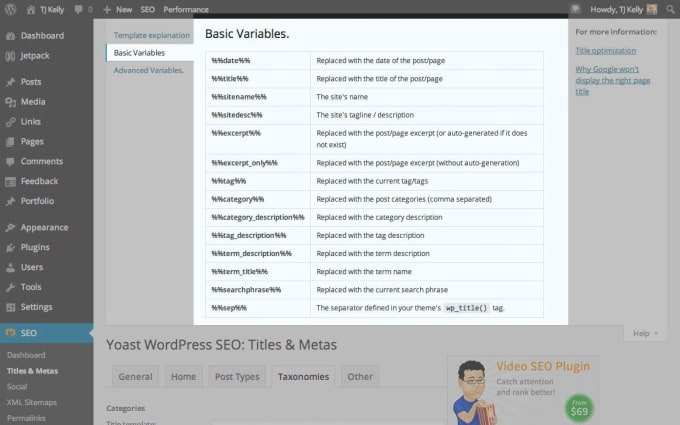Click the Portfolio pin icon
The image size is (680, 425).
point(10,201)
